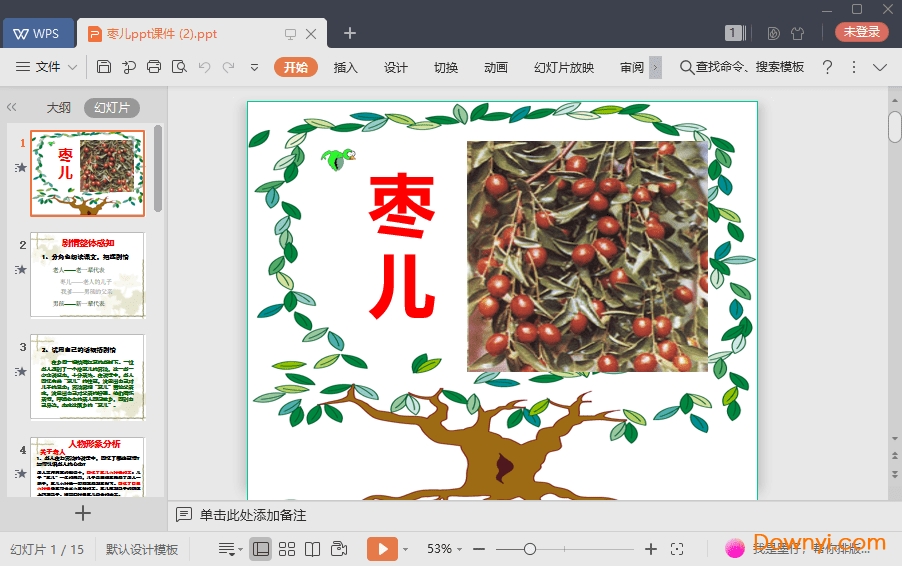Click the notes area 单击此处添加备注
The image size is (902, 566).
253,515
